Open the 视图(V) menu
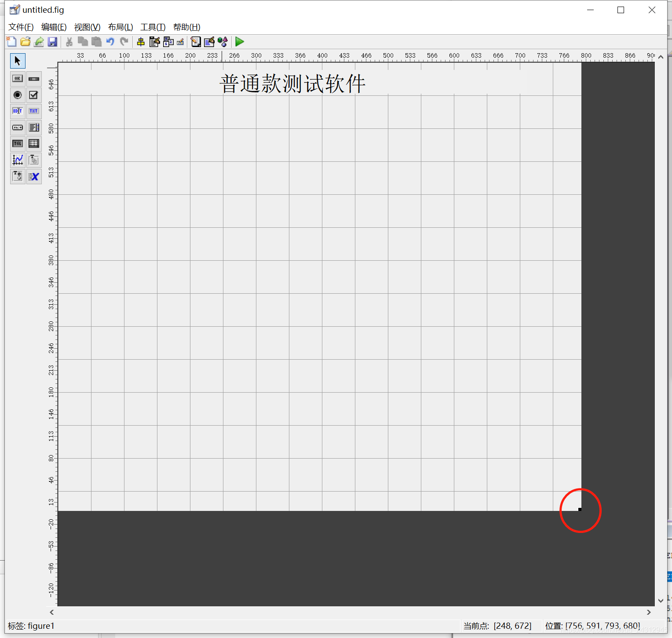Screen dimensions: 672x638 [x=88, y=27]
